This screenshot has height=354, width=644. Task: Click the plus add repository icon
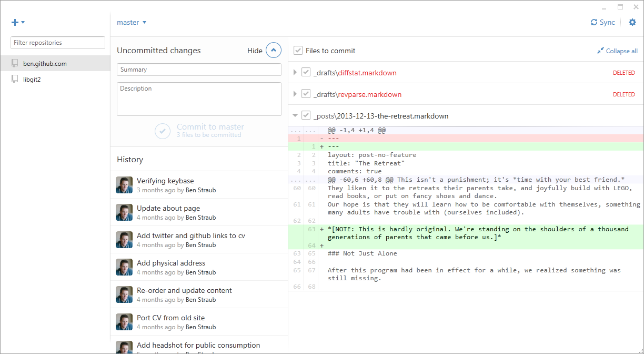point(15,23)
